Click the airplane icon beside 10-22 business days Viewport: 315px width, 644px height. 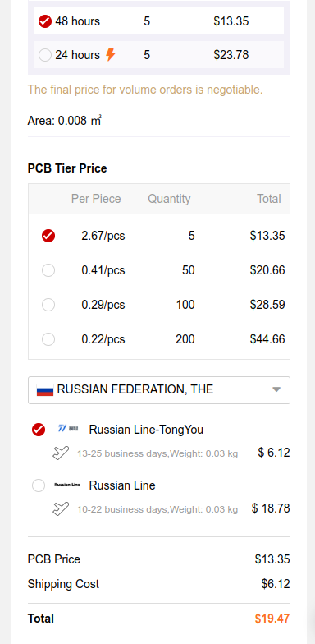[x=61, y=509]
